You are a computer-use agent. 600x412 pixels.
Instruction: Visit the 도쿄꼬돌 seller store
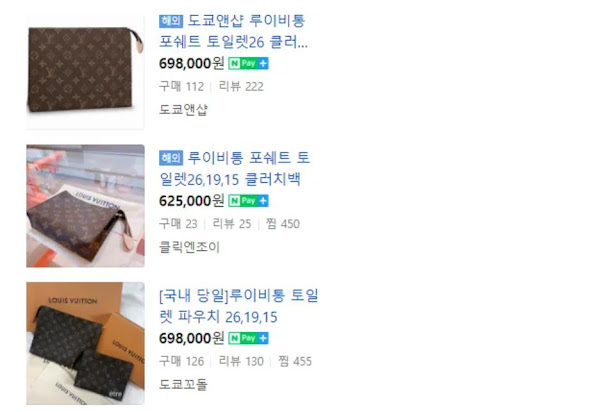click(183, 384)
